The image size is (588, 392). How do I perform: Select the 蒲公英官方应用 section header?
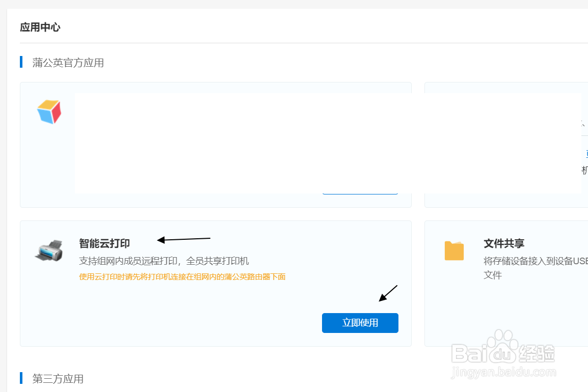(68, 62)
